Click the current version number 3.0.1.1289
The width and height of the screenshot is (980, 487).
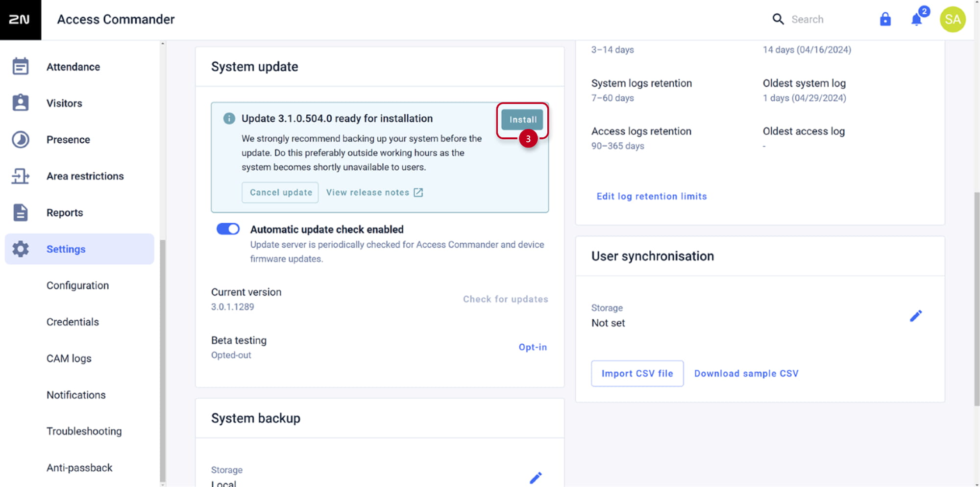pos(233,307)
